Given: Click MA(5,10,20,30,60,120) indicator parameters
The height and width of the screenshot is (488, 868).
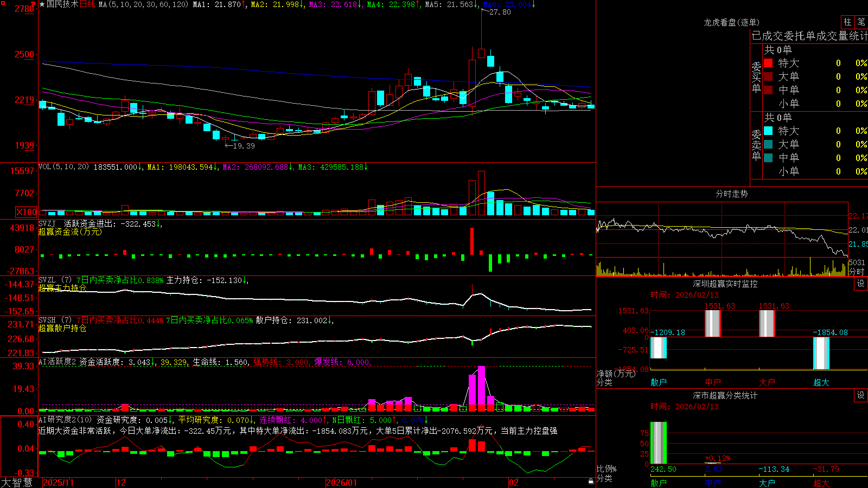Looking at the screenshot, I should 143,4.
